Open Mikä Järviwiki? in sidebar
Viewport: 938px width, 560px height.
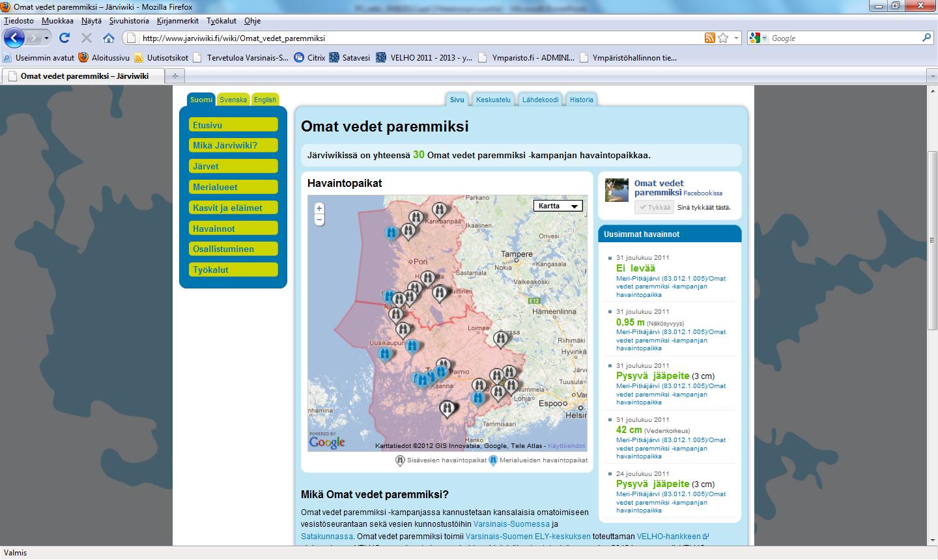point(234,145)
